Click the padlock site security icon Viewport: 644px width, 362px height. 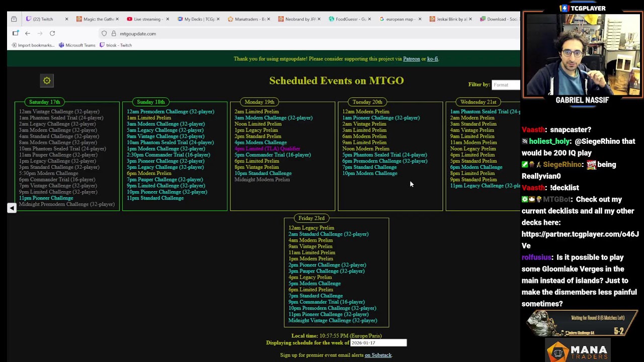pos(114,34)
